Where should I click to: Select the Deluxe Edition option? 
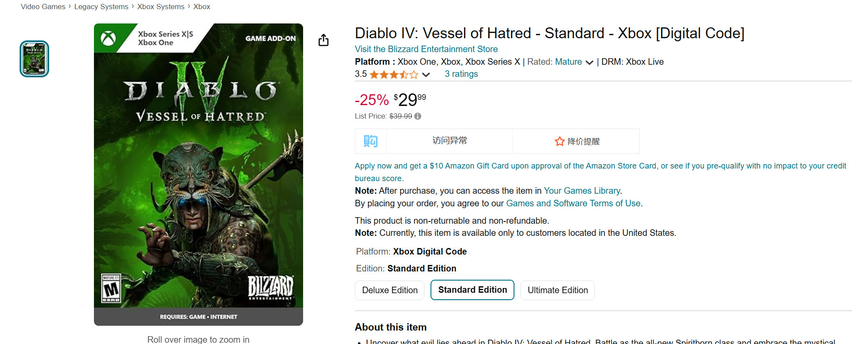pyautogui.click(x=390, y=290)
